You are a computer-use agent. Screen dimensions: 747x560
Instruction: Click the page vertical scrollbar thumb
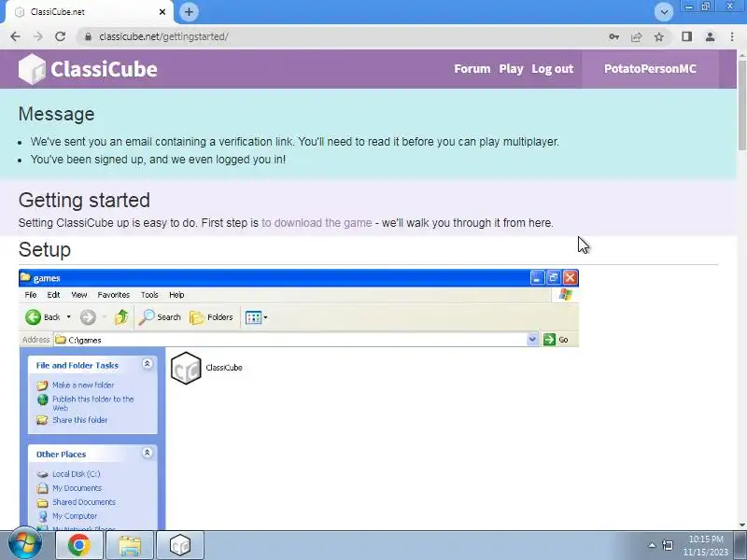(x=741, y=105)
